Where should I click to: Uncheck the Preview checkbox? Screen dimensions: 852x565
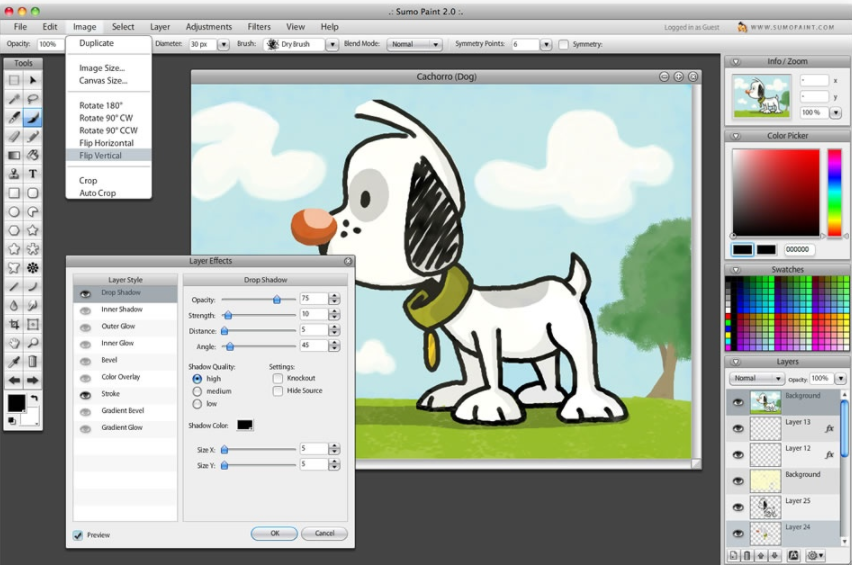point(78,535)
